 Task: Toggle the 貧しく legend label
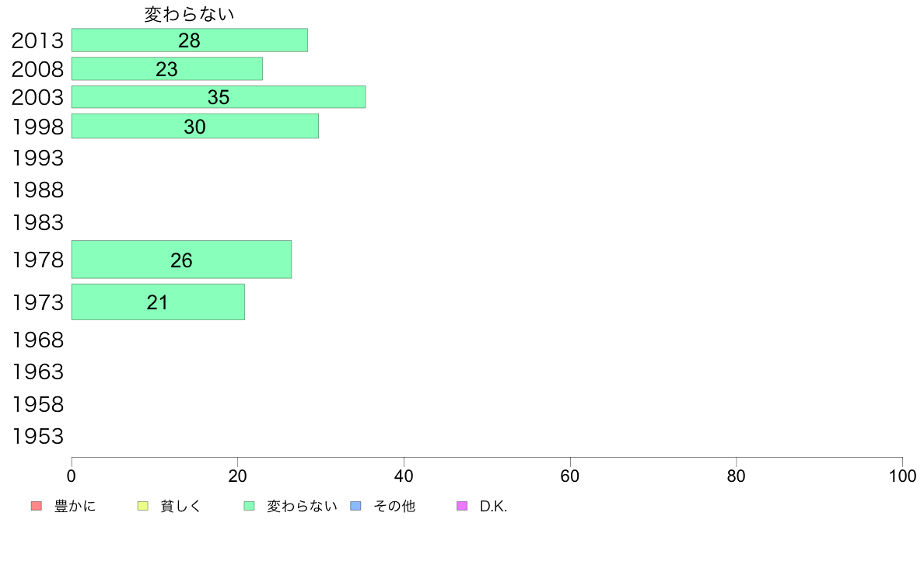click(x=181, y=506)
